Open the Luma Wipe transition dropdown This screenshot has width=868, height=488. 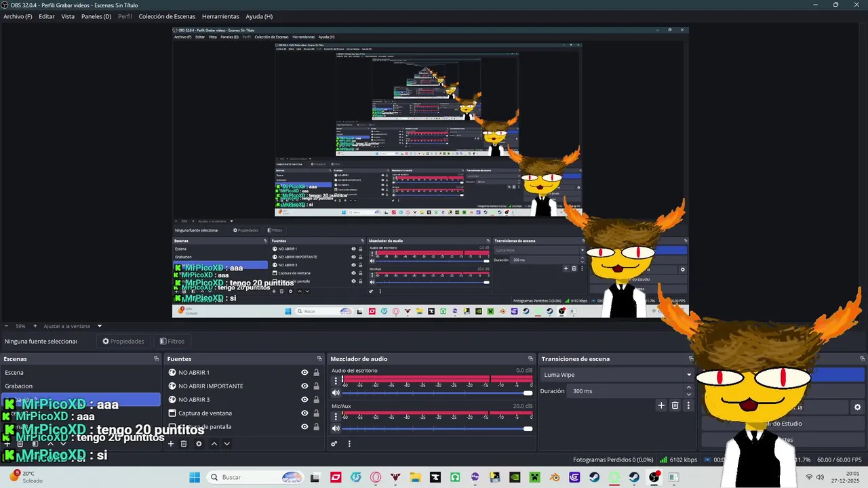pos(617,375)
